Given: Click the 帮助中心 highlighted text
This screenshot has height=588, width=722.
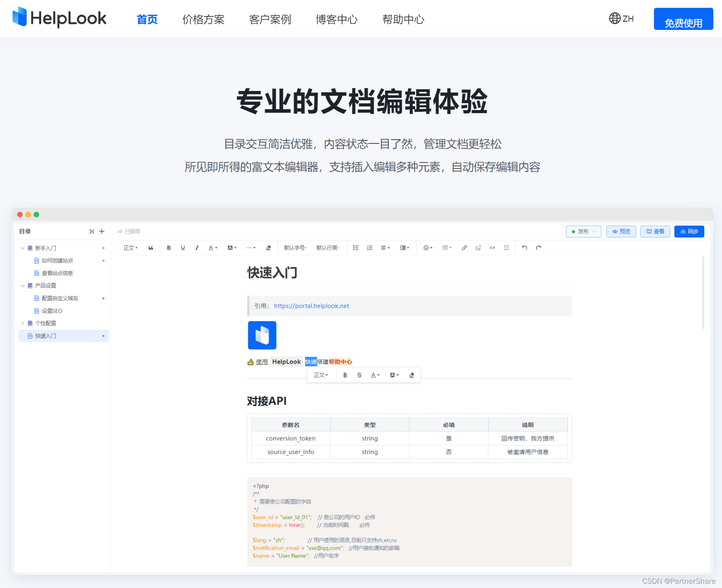Looking at the screenshot, I should tap(340, 362).
